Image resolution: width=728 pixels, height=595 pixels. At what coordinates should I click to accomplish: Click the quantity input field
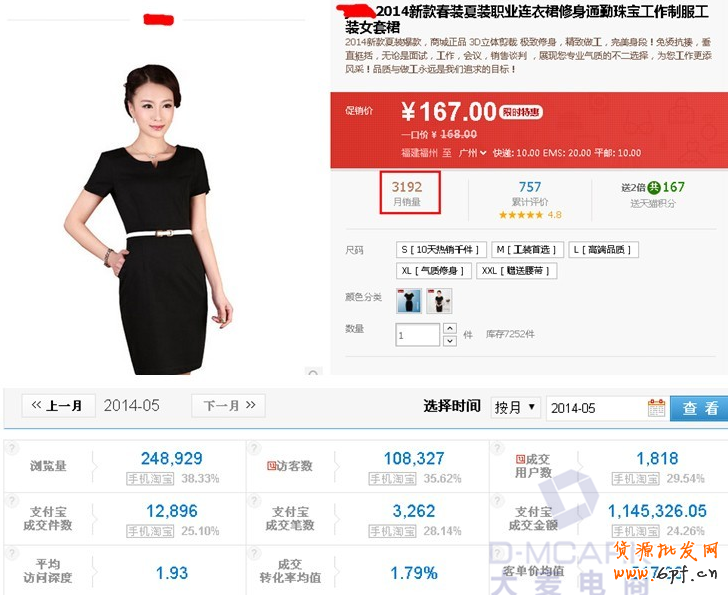[x=418, y=335]
